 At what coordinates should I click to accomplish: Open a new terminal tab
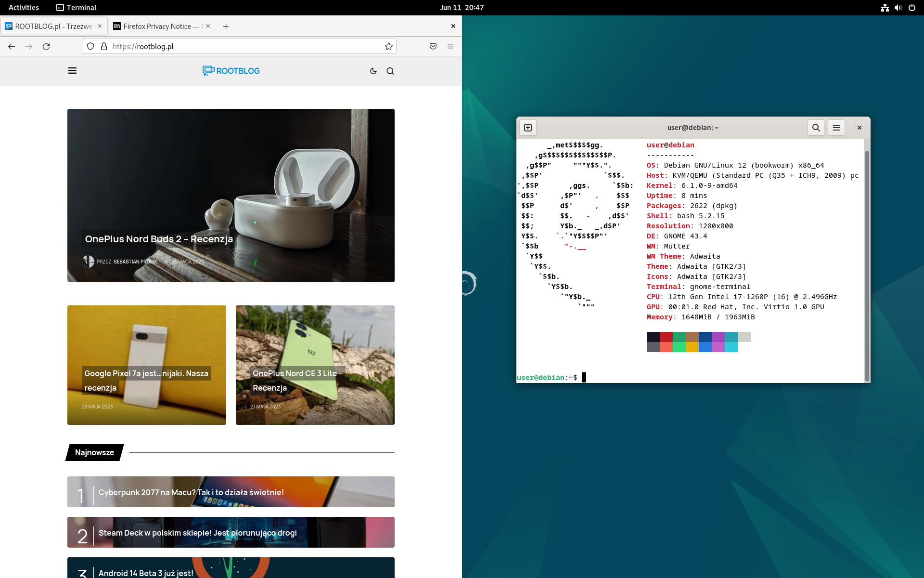point(527,128)
